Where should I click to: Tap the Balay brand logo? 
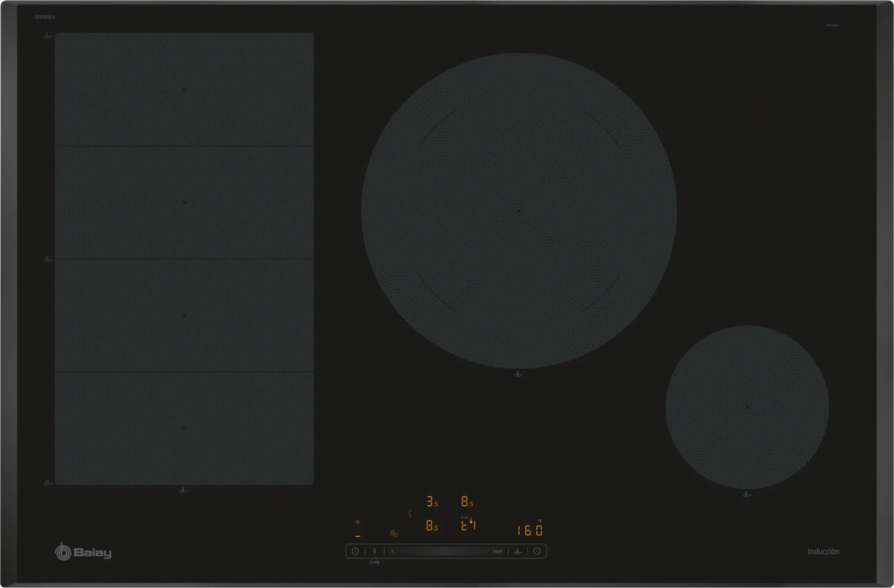[83, 552]
